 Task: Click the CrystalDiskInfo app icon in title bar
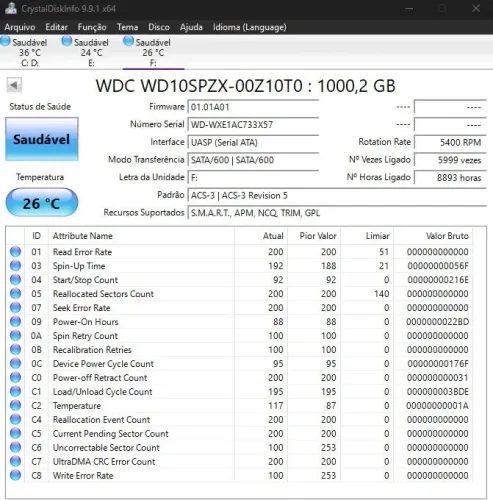(11, 8)
